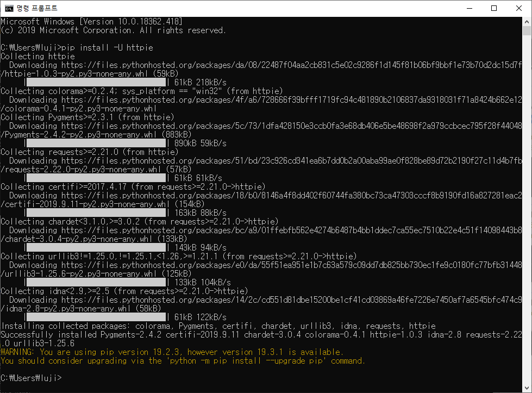Click the 'Collecting Pygments>=2.3.1' line
532x393 pixels.
point(87,117)
